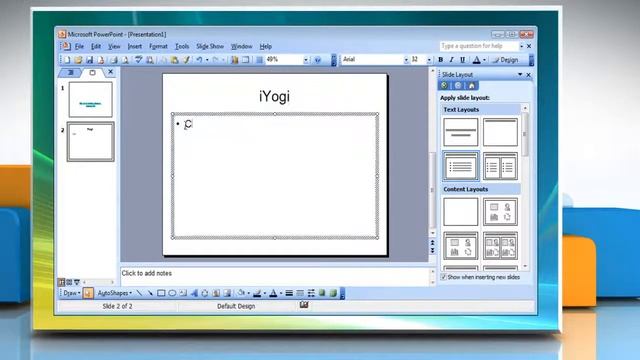Close the Slide Layout task pane
640x360 pixels.
pos(529,75)
